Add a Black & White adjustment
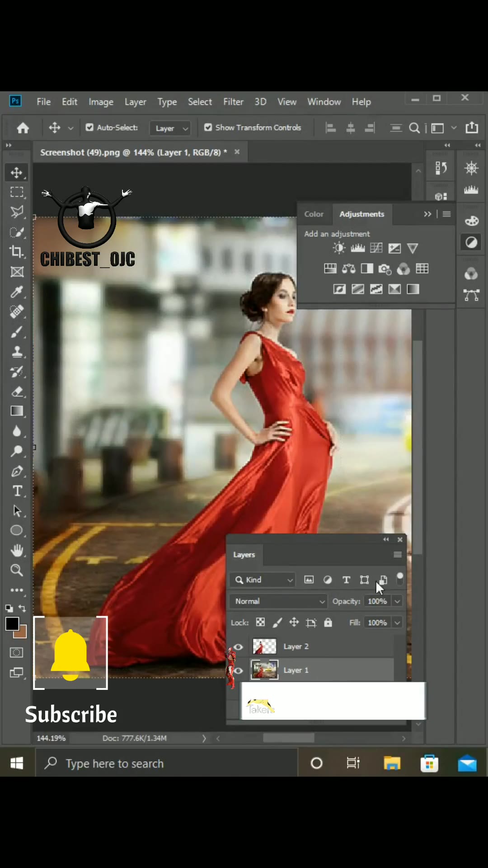488x868 pixels. pos(367,269)
